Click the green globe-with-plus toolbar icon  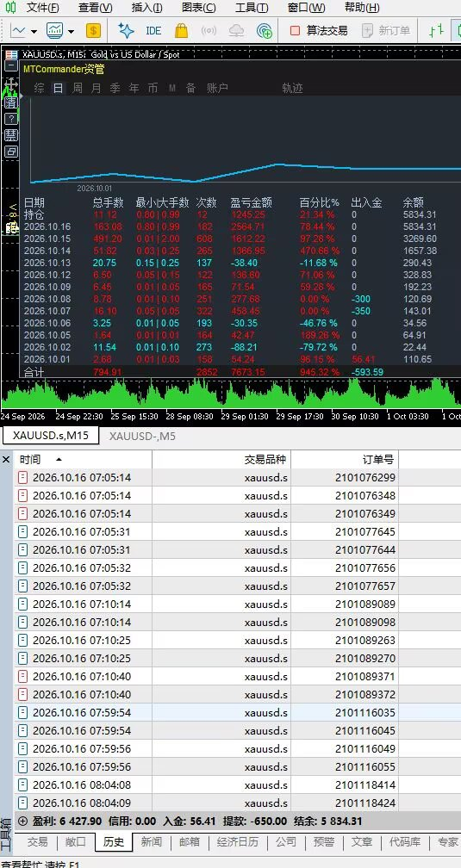click(x=265, y=31)
